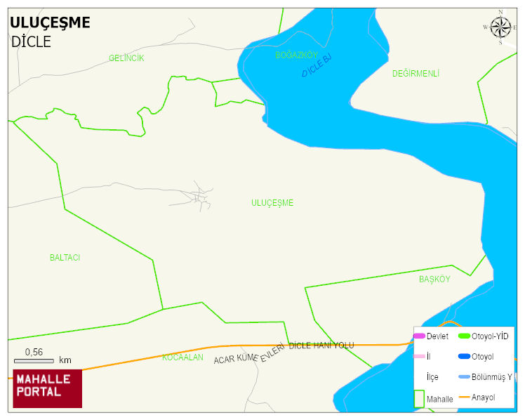Screen dimensions: 525x420
Task: Click the orange Anayol legend line
Action: pos(464,398)
